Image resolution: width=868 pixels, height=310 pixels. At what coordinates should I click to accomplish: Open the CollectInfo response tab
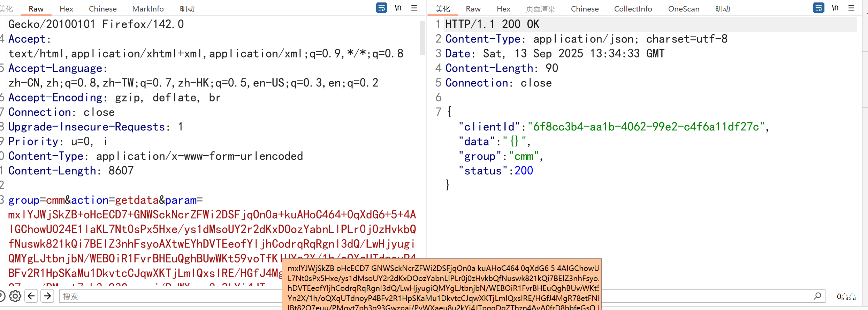[x=633, y=9]
